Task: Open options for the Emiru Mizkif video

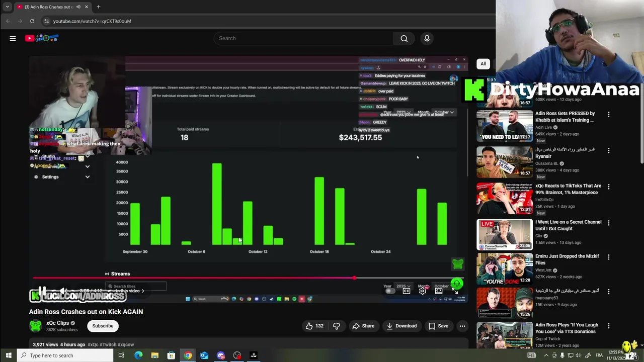Action: click(608, 257)
